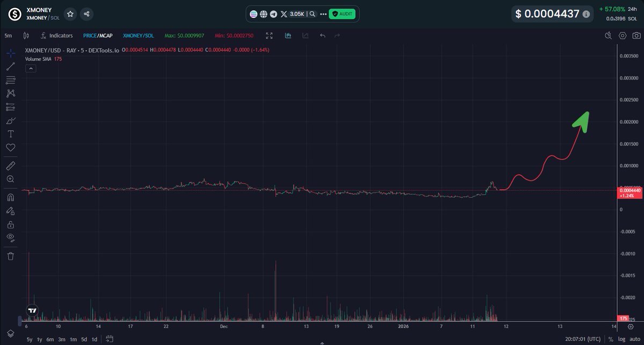Open chart settings hexagon icon

click(x=623, y=35)
